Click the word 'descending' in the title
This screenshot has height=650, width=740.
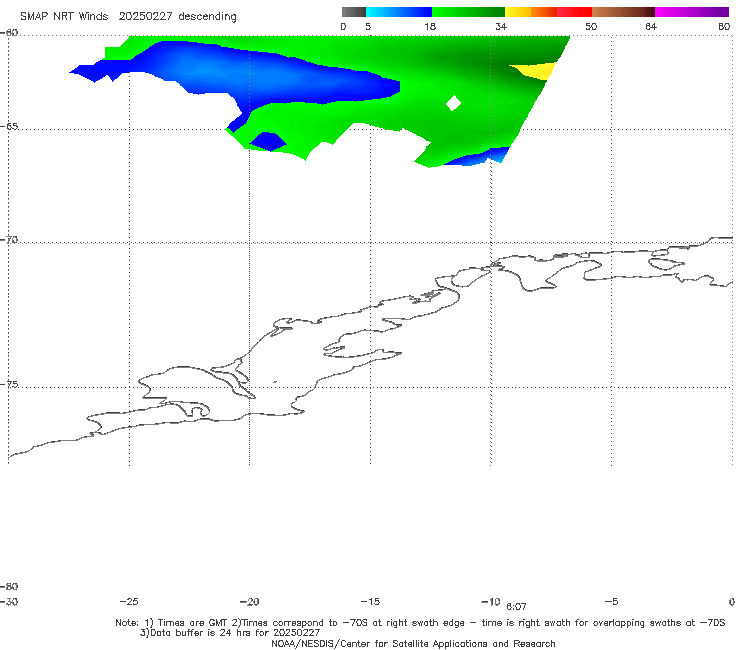(x=208, y=17)
